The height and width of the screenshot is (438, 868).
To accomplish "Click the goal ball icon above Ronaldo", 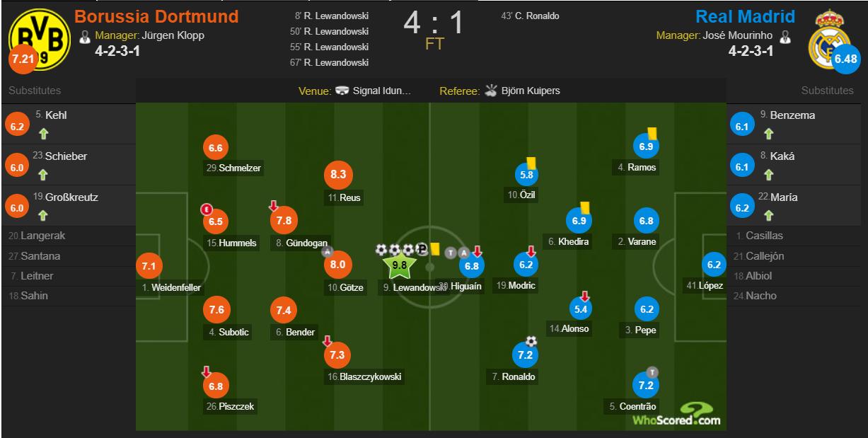I will (x=531, y=341).
